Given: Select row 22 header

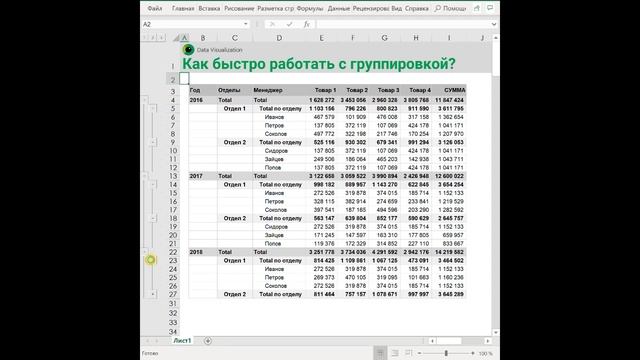Looking at the screenshot, I should coord(173,252).
